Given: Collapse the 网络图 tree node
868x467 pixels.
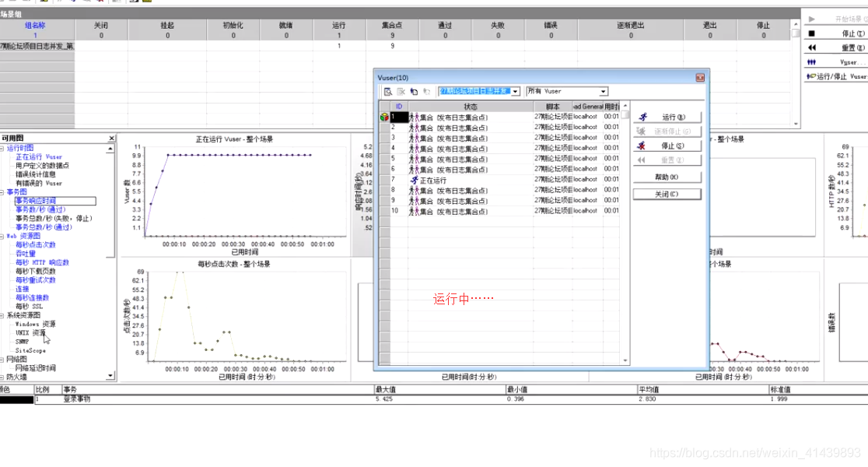Looking at the screenshot, I should (2, 360).
